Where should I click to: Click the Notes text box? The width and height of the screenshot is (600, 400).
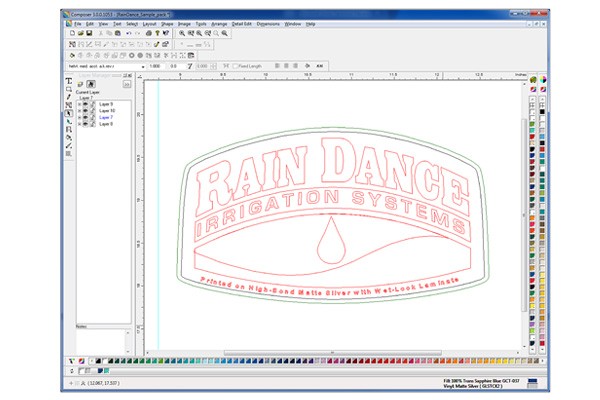pyautogui.click(x=100, y=341)
